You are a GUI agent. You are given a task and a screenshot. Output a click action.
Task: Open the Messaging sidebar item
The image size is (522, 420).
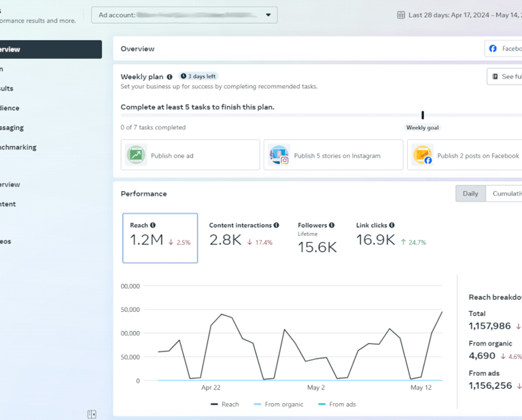[x=12, y=128]
